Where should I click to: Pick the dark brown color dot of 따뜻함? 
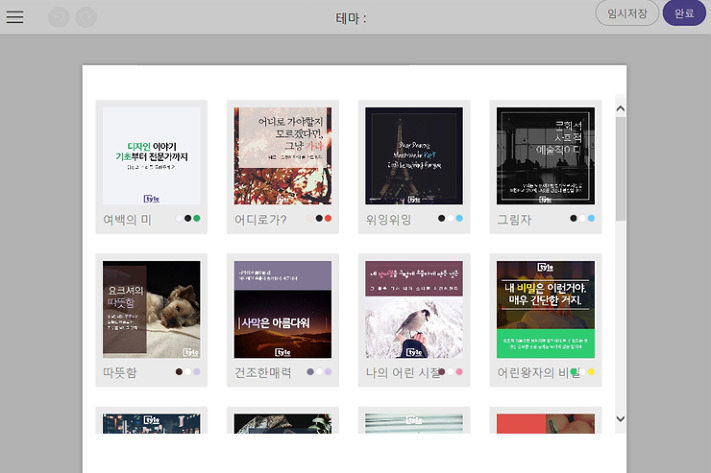pos(179,371)
